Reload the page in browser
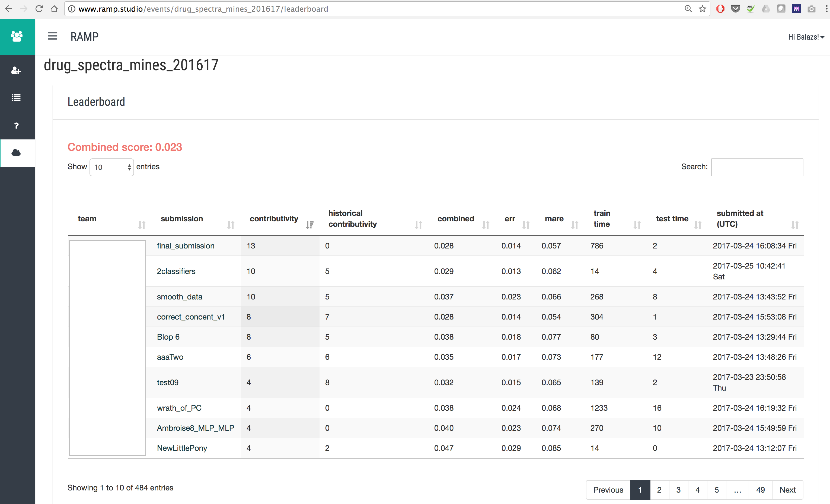This screenshot has height=504, width=830. [39, 9]
